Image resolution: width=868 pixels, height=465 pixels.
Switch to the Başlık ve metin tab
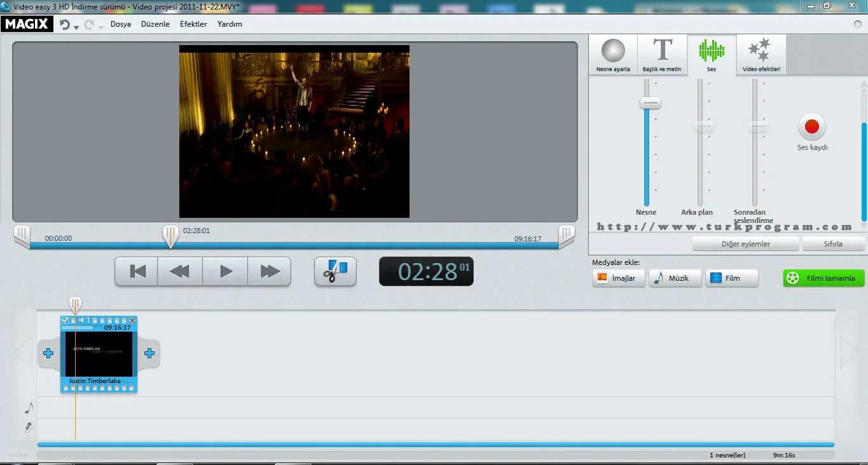pyautogui.click(x=662, y=55)
